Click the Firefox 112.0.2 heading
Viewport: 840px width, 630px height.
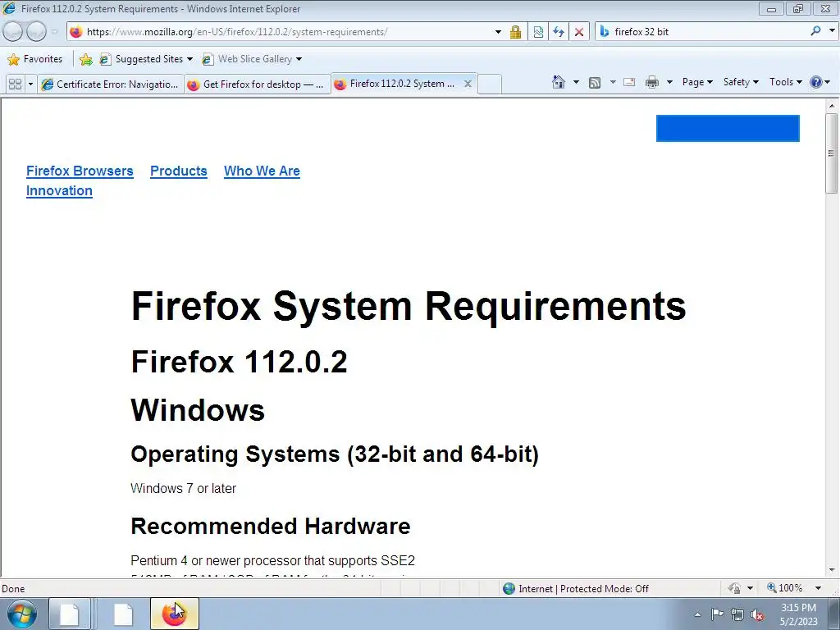[x=239, y=362]
